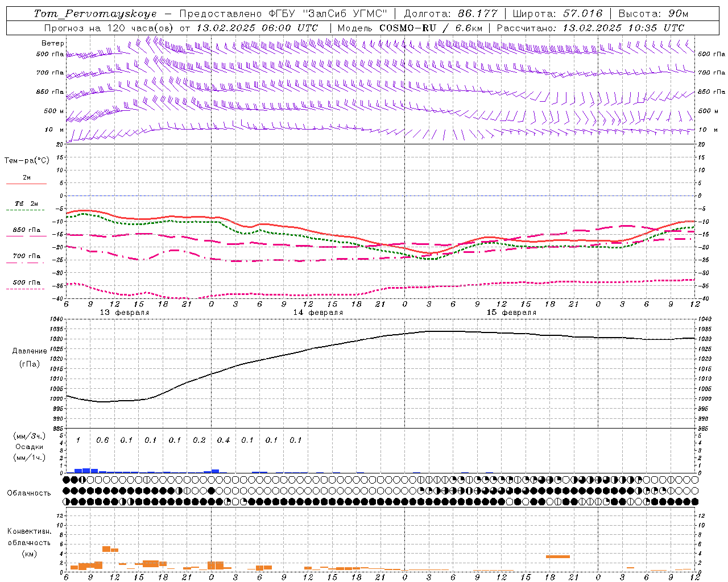
Task: Click the Ветер panel label
Action: pyautogui.click(x=53, y=43)
